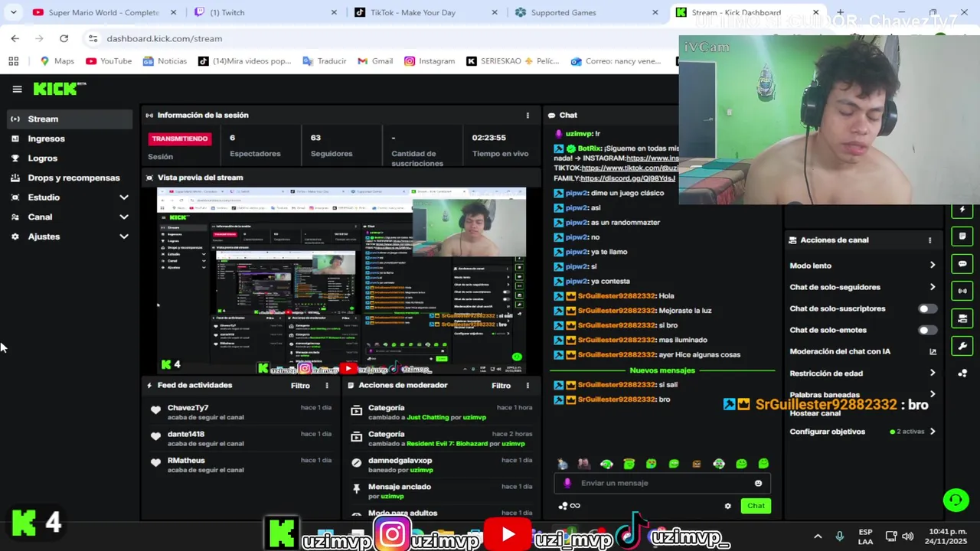Open the session info three-dot menu
Viewport: 980px width, 551px height.
point(527,115)
